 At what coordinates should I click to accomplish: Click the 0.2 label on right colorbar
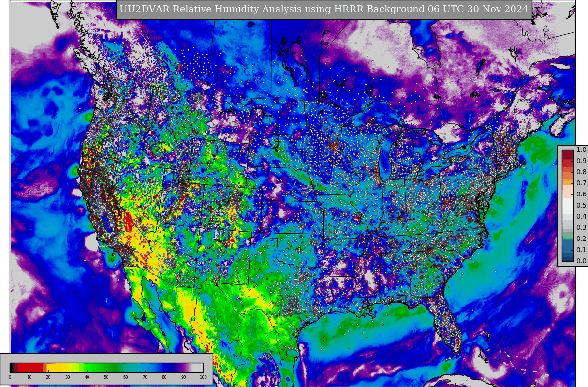click(x=581, y=238)
